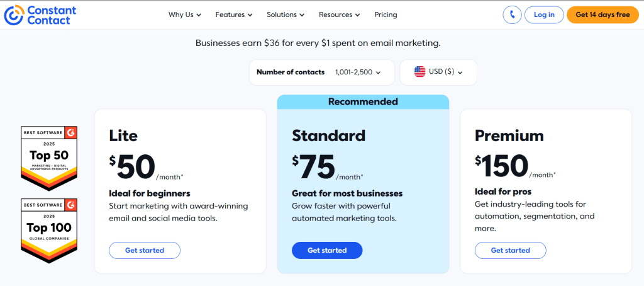This screenshot has width=644, height=286.
Task: Click the Log in button
Action: [x=544, y=14]
